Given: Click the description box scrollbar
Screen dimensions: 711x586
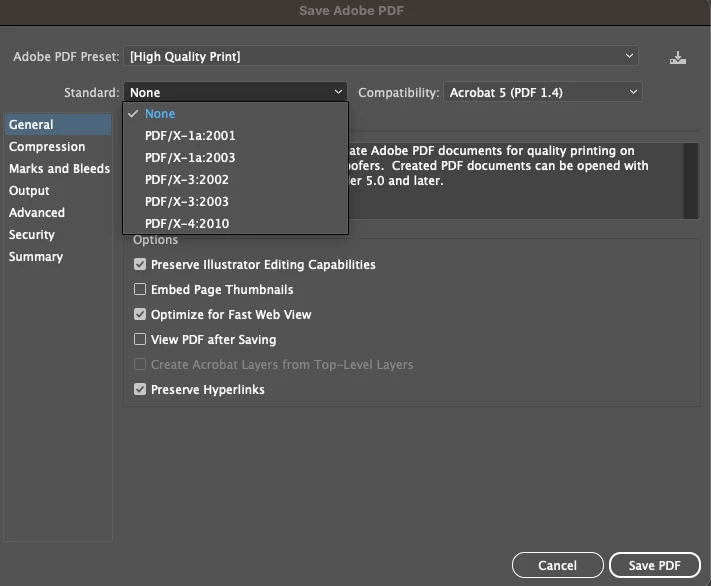Looking at the screenshot, I should tap(691, 181).
